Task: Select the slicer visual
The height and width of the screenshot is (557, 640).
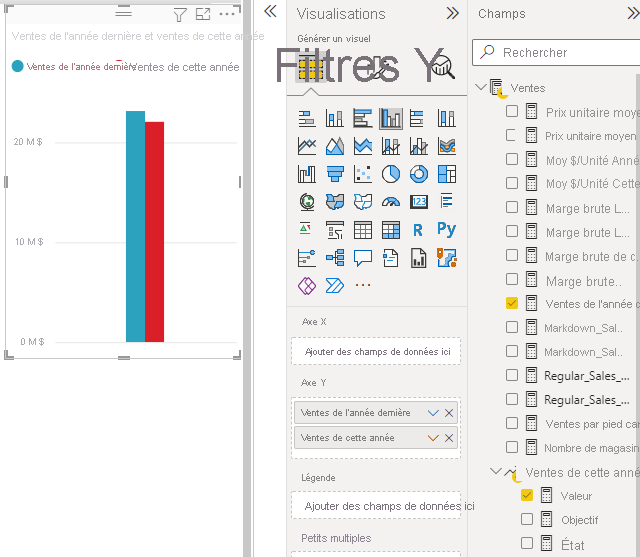Action: point(334,230)
